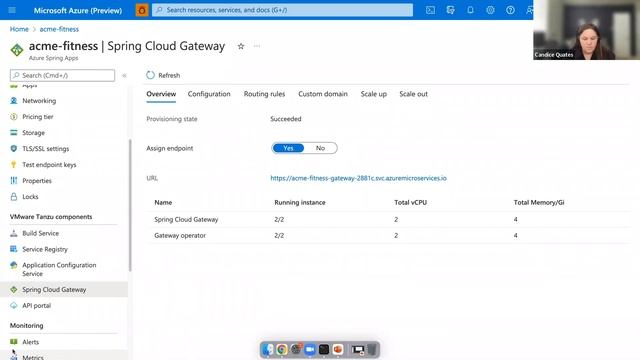Image resolution: width=640 pixels, height=360 pixels.
Task: Open the Directories and subscriptions filter icon
Action: [x=450, y=10]
